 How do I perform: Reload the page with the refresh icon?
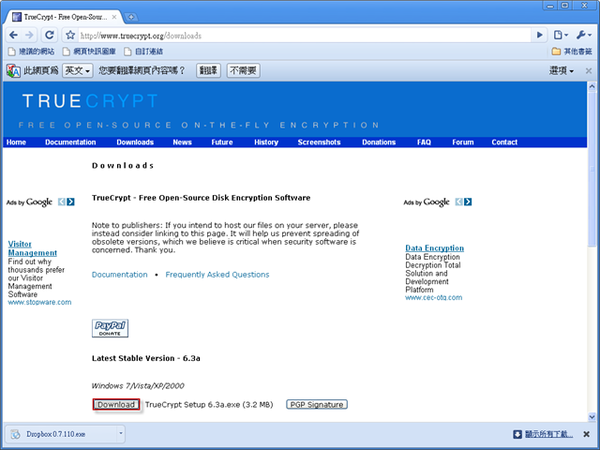(49, 35)
